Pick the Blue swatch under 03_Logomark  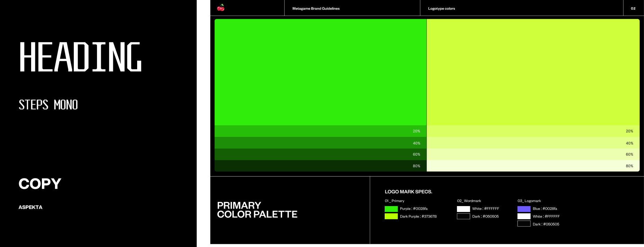pos(524,209)
